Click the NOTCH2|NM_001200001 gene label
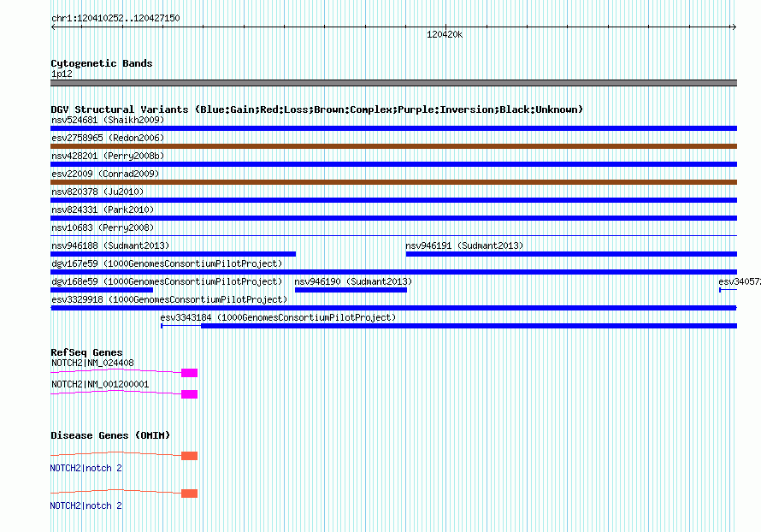 [100, 384]
